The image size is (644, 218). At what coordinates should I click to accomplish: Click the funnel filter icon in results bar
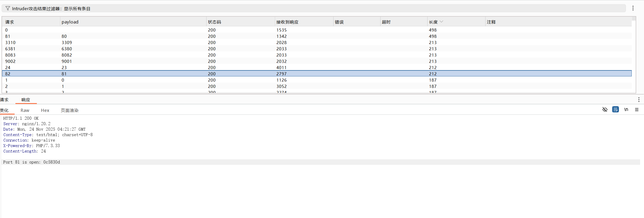(8, 8)
